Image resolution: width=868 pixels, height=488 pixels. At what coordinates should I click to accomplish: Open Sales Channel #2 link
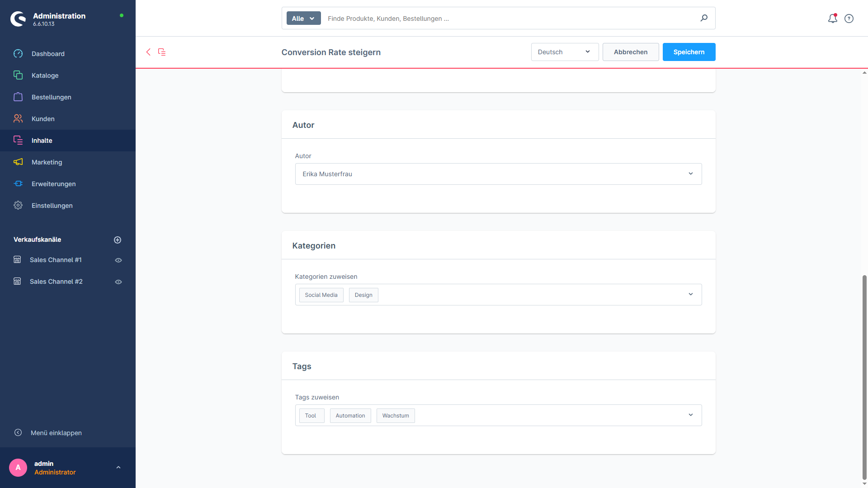point(56,282)
